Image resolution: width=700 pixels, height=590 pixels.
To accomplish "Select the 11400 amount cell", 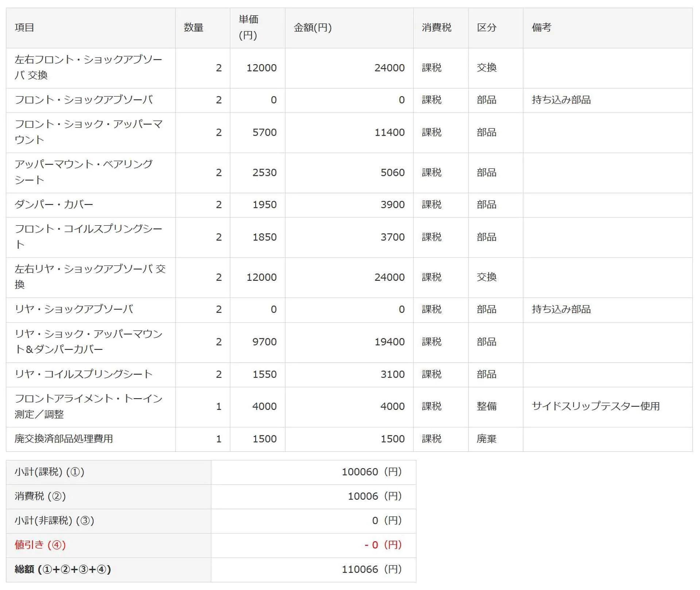I will [x=389, y=132].
